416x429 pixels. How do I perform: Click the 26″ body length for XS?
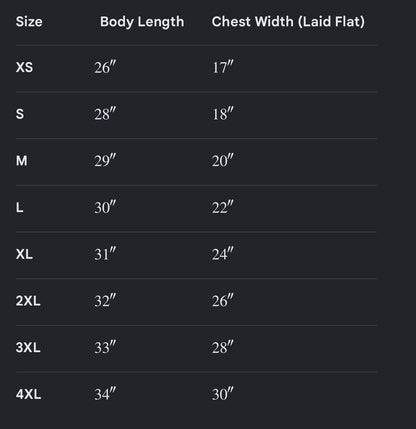[x=105, y=67]
